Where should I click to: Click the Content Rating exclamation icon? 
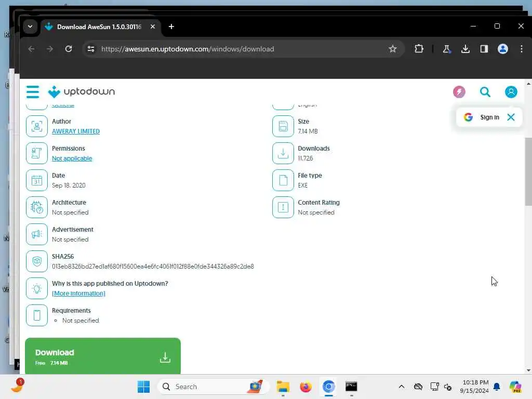(x=283, y=207)
